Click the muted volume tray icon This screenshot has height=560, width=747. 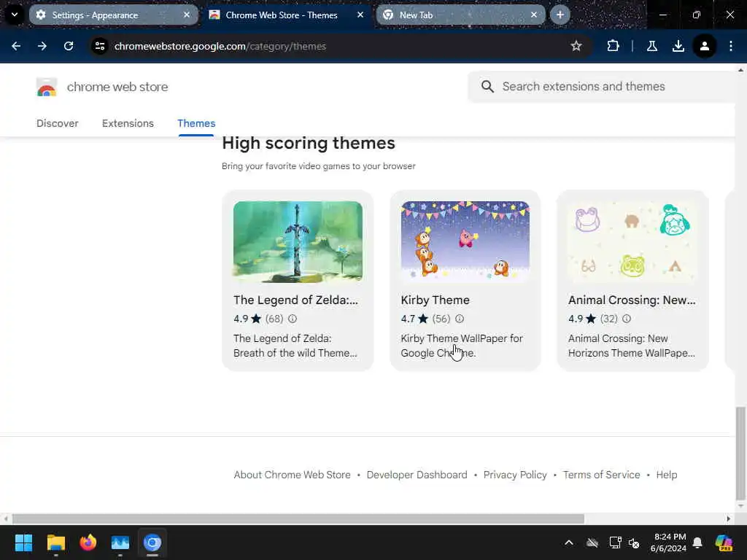click(x=634, y=542)
